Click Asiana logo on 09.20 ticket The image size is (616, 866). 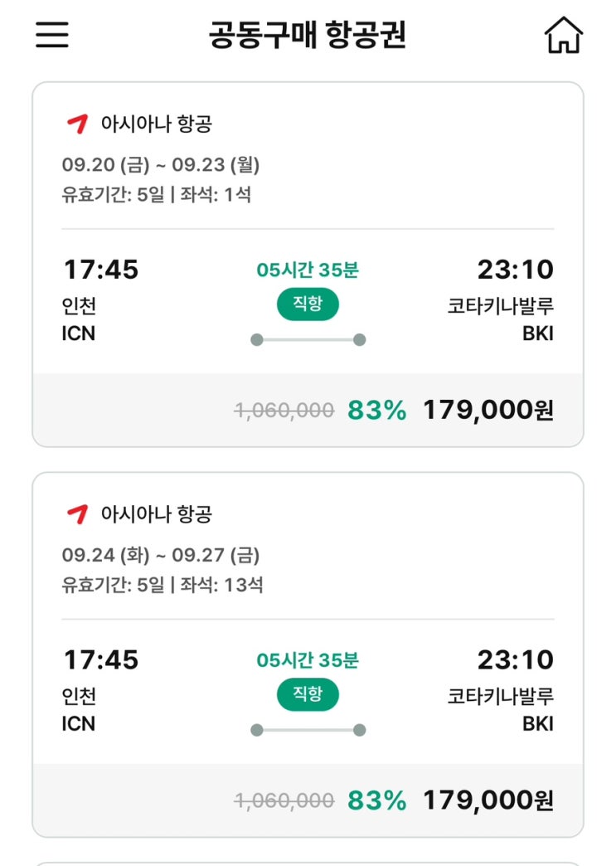point(76,124)
